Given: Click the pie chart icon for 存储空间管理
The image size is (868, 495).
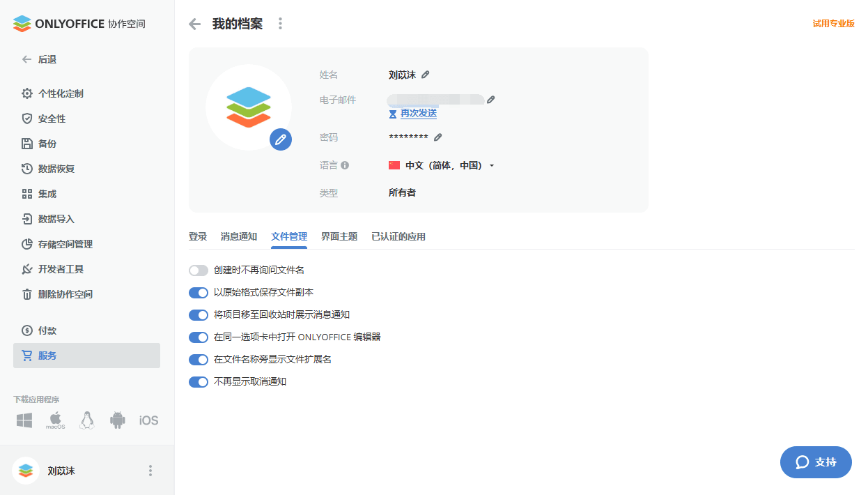Looking at the screenshot, I should (x=27, y=244).
